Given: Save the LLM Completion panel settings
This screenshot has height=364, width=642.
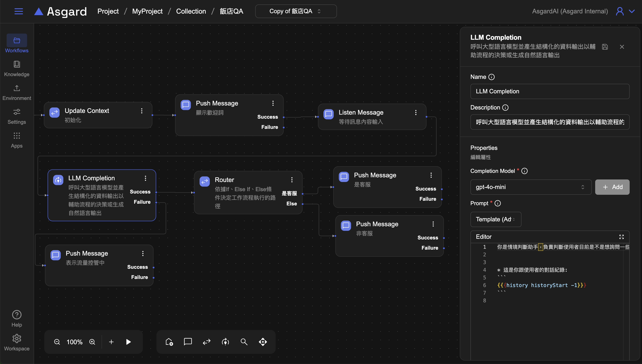Looking at the screenshot, I should tap(605, 47).
